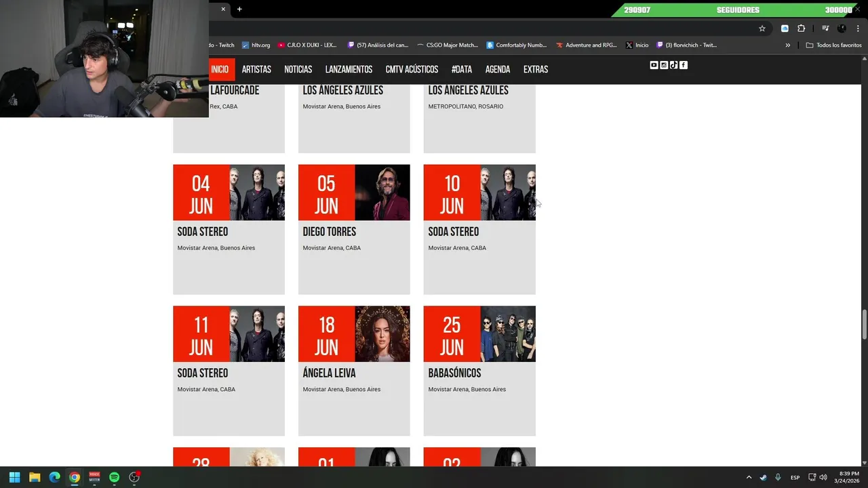Image resolution: width=868 pixels, height=488 pixels.
Task: Bookmark this page with the star icon
Action: click(x=762, y=28)
